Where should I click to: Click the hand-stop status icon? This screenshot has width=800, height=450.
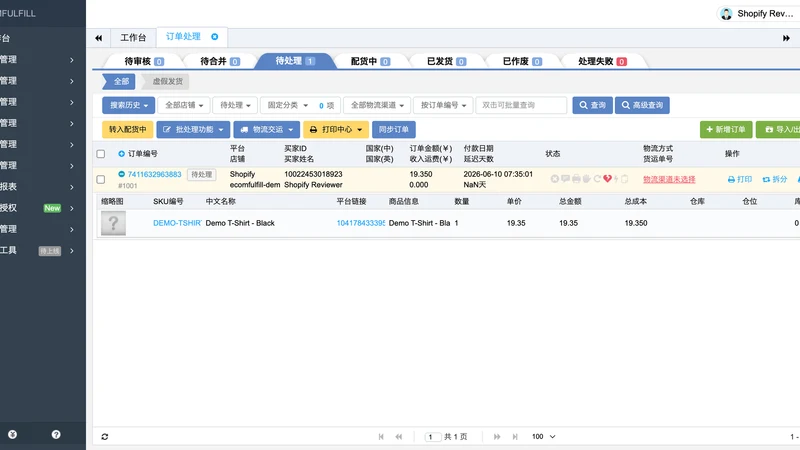[587, 179]
